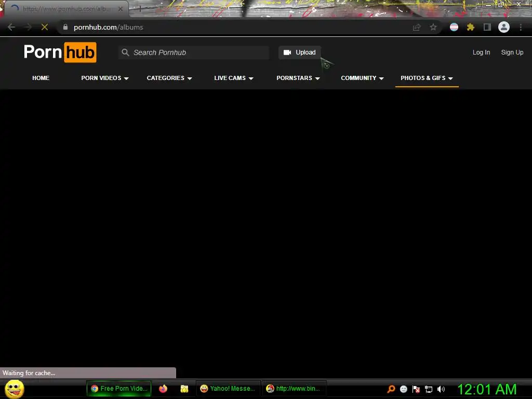
Task: Click the round face tray icon
Action: (403, 389)
